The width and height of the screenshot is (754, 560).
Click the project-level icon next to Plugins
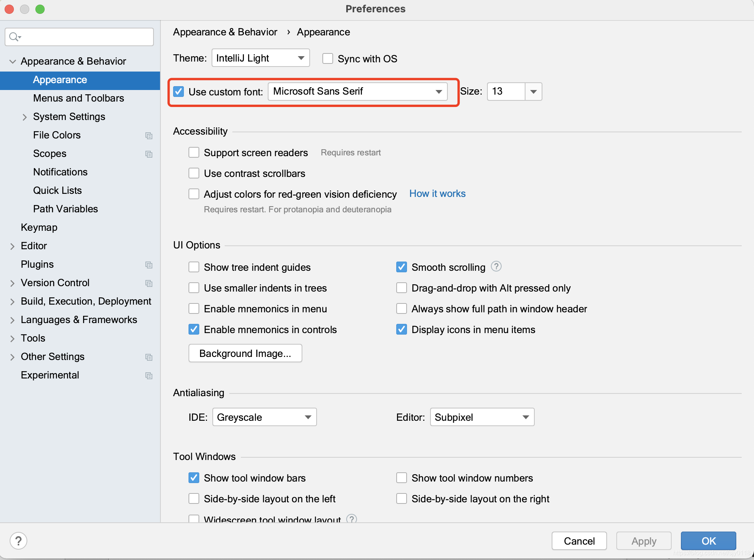click(149, 265)
